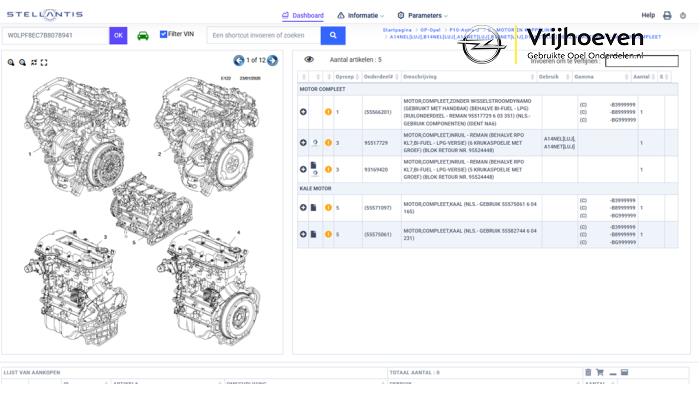
Task: Go to previous diagram page arrow
Action: click(239, 60)
